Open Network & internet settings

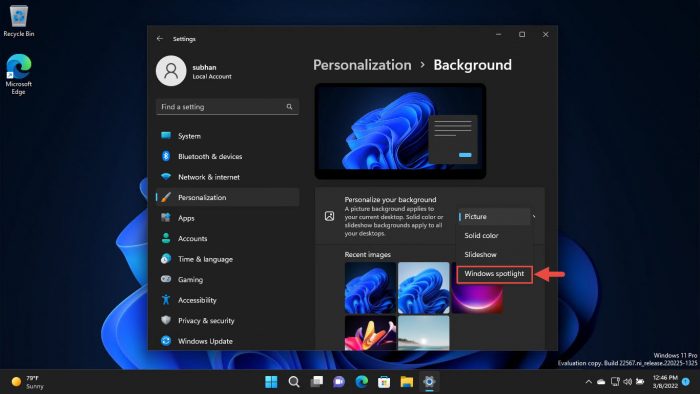228,177
